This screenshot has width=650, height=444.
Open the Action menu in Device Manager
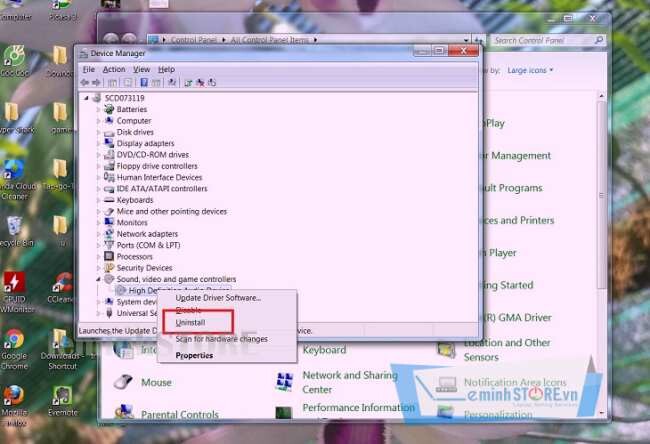click(x=113, y=69)
